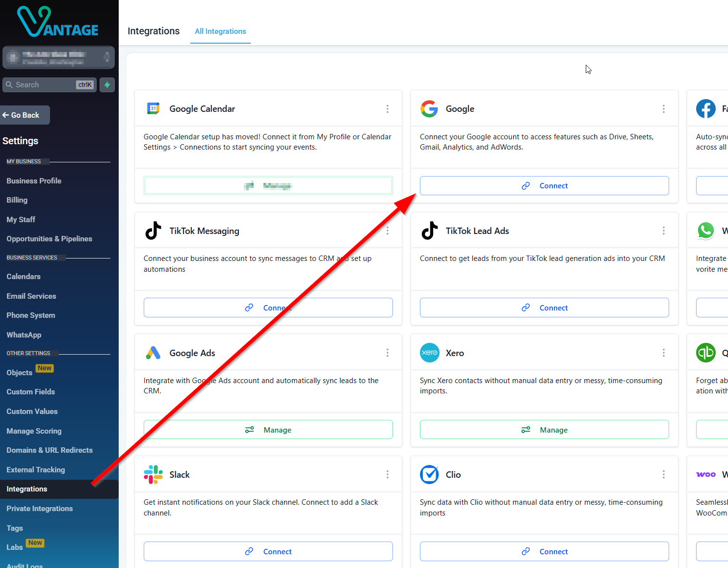Image resolution: width=728 pixels, height=568 pixels.
Task: Open Xero card three-dot menu
Action: click(664, 353)
